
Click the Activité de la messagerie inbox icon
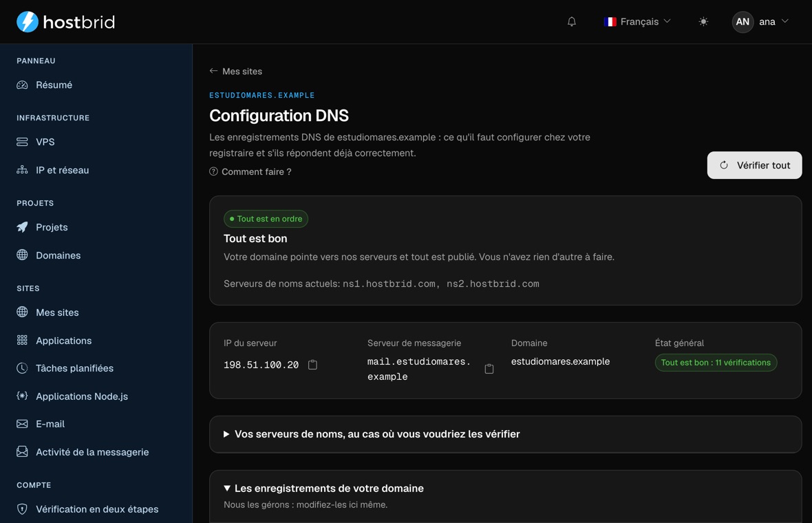coord(22,451)
